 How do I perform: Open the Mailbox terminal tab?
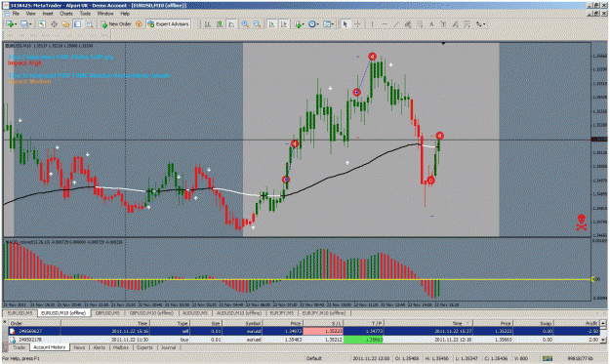(121, 347)
